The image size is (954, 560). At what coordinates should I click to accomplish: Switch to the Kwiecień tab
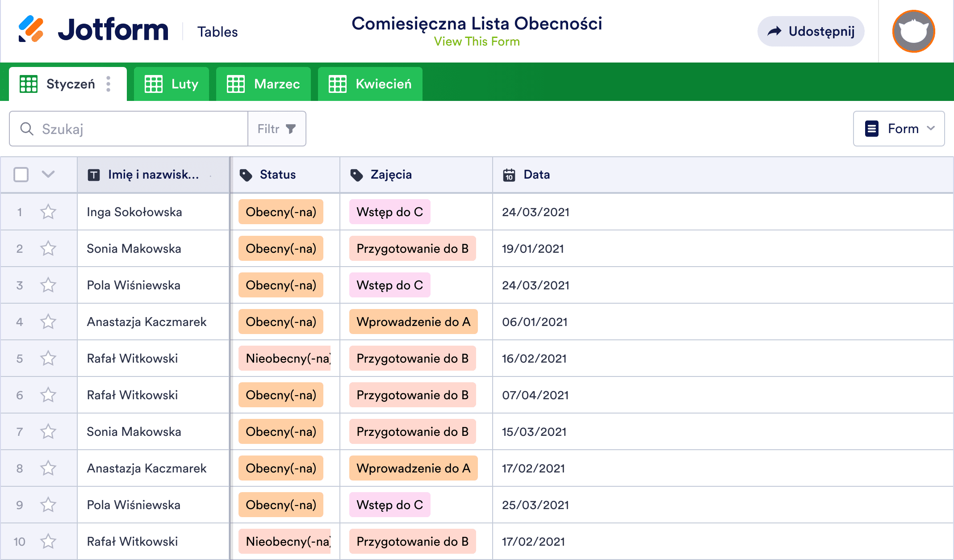[x=369, y=84]
